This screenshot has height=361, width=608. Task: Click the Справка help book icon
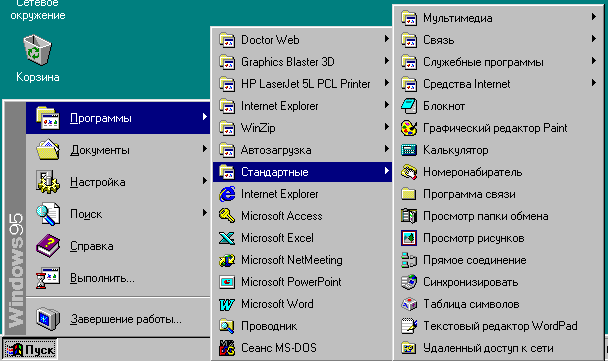point(48,246)
